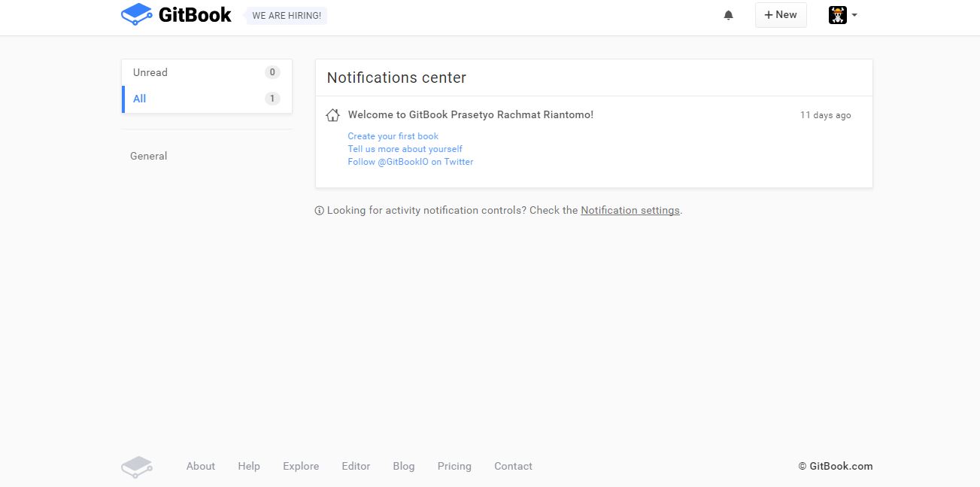Open the Help footer link
980x487 pixels.
(x=249, y=467)
